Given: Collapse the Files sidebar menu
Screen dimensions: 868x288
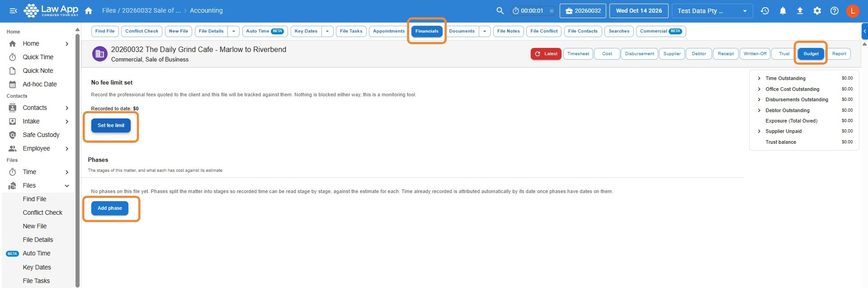Looking at the screenshot, I should click(67, 185).
